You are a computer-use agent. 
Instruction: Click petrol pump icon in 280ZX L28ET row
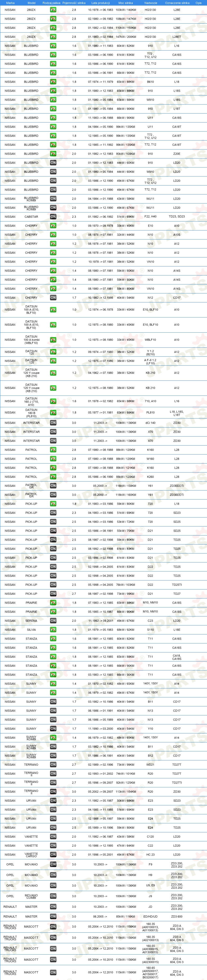(x=53, y=37)
